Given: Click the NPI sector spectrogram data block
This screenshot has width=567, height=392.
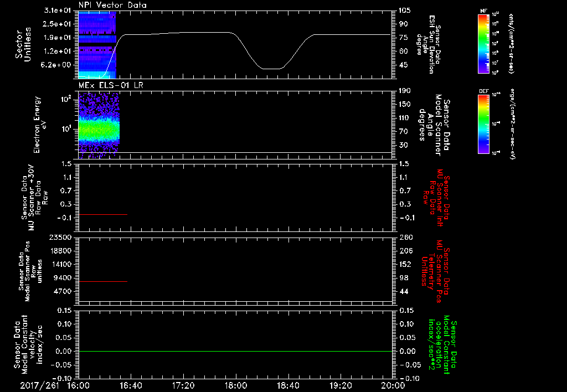Looking at the screenshot, I should (x=97, y=45).
